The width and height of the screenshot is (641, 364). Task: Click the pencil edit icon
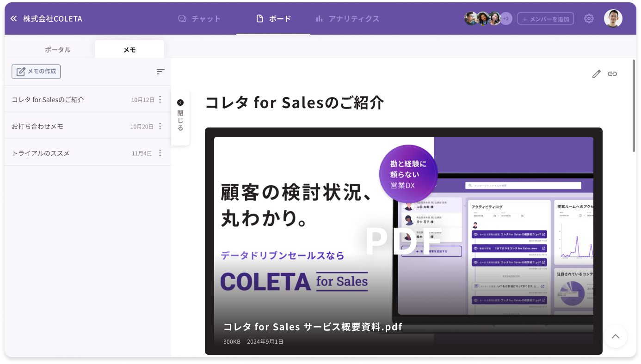pos(597,74)
